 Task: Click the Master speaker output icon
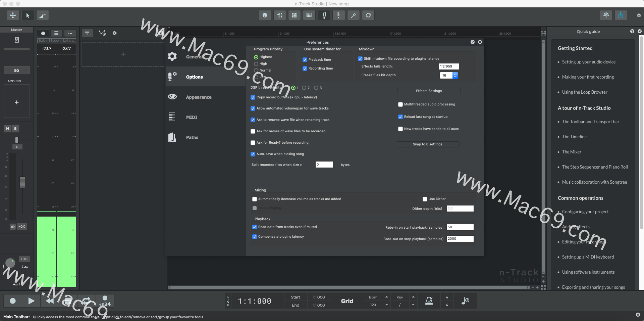pyautogui.click(x=16, y=40)
